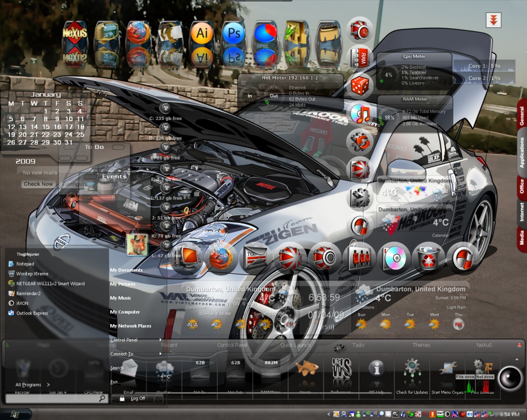Open Run... from the Start menu
527x420 pixels.
114,382
